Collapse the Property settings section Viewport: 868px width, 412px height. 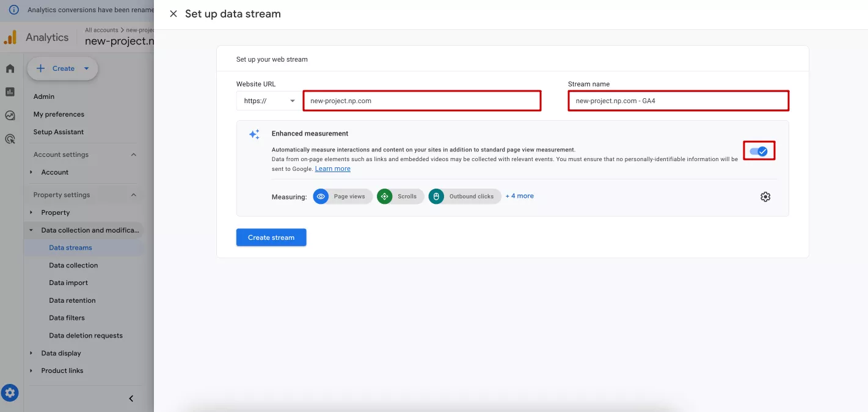pyautogui.click(x=134, y=195)
